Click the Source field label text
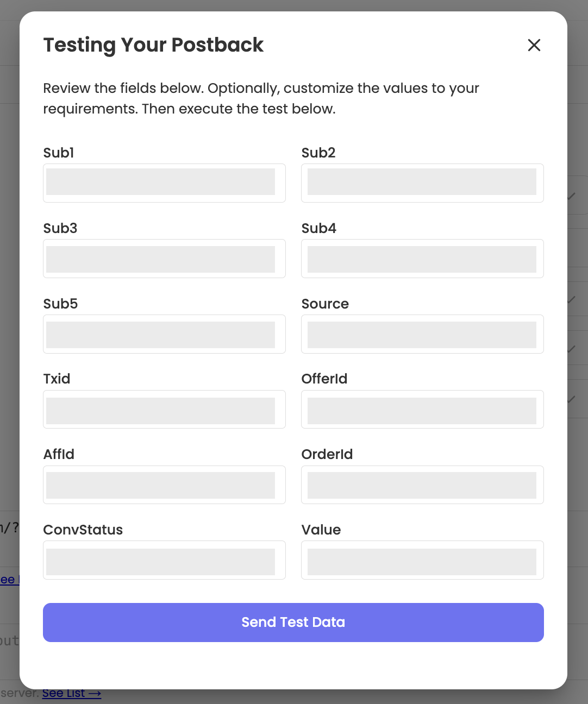This screenshot has height=704, width=588. (x=325, y=304)
